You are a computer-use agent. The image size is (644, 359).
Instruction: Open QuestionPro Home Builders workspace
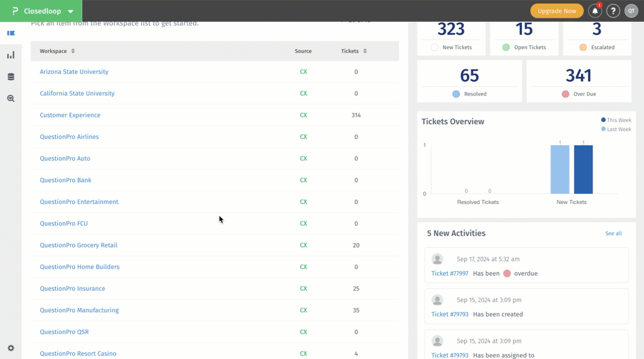(x=80, y=267)
